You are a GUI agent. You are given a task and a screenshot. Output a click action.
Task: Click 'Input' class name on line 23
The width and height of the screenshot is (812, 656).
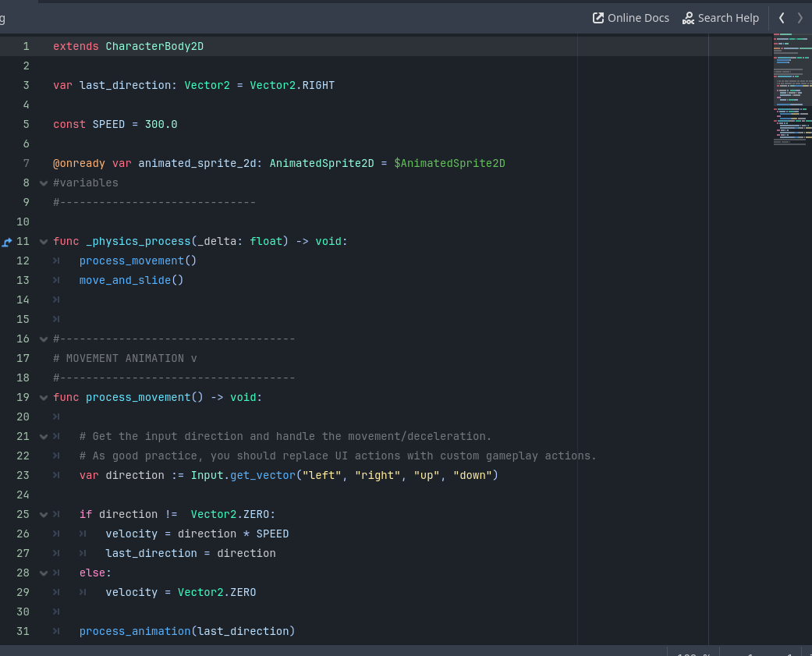tap(207, 475)
